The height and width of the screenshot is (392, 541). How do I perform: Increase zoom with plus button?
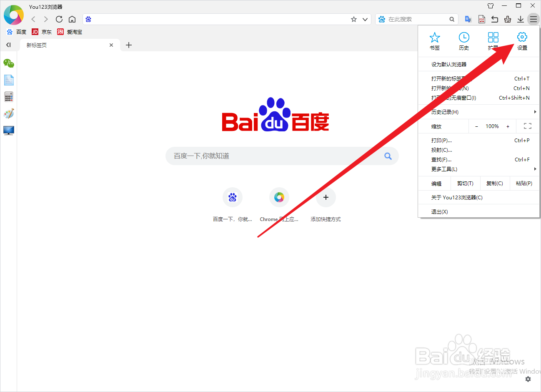pyautogui.click(x=508, y=126)
